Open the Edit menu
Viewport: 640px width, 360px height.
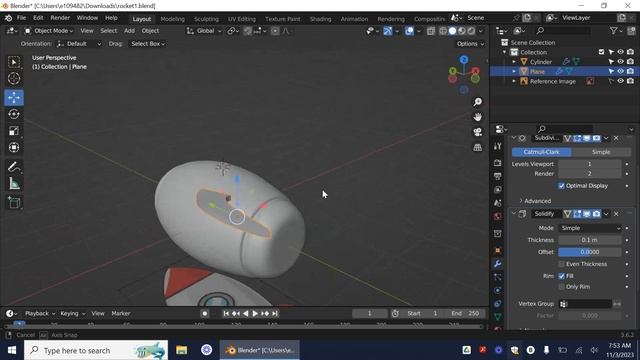[x=38, y=18]
